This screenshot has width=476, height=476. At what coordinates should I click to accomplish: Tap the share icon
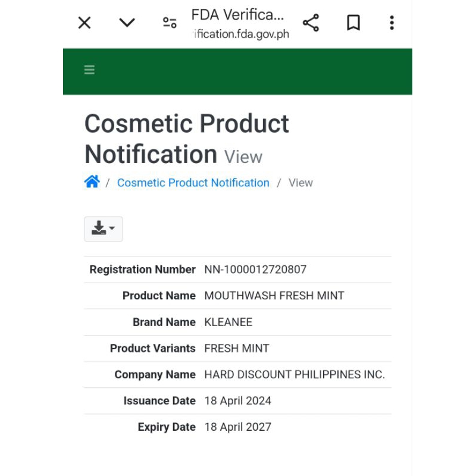coord(311,23)
